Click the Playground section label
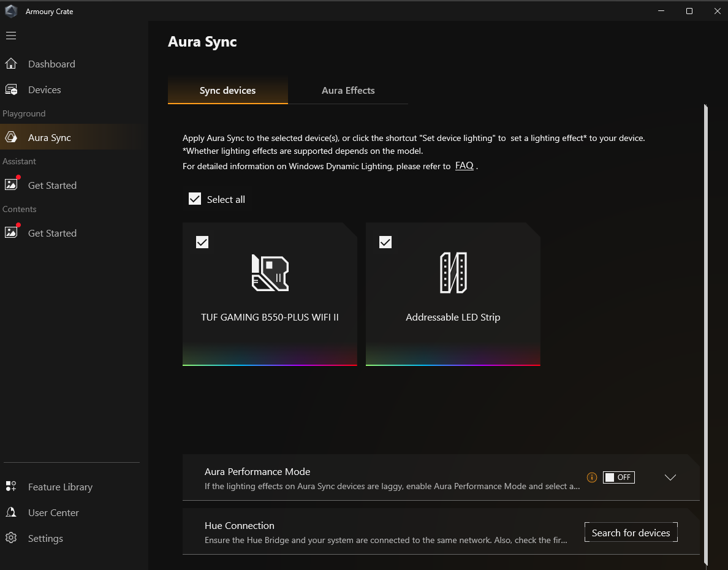The image size is (728, 570). [24, 114]
